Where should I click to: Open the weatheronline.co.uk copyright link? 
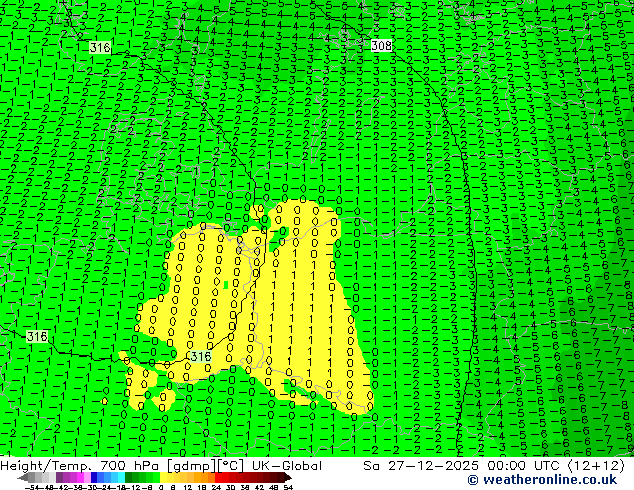[x=542, y=480]
